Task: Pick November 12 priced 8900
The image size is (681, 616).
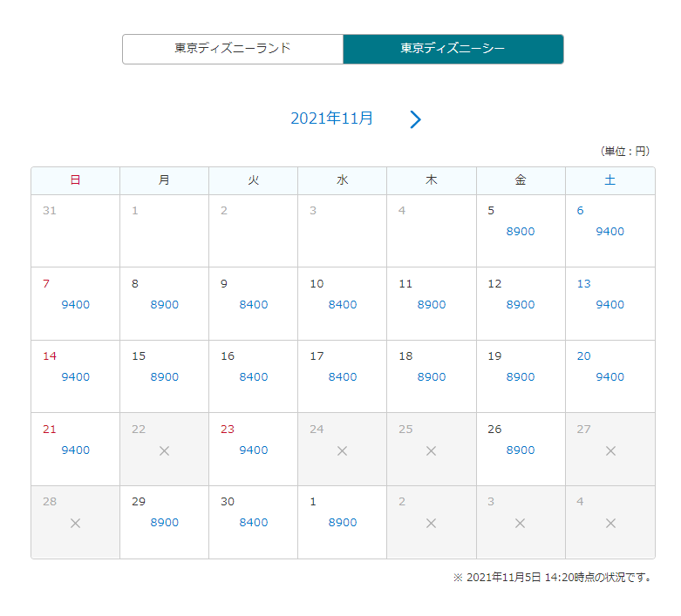Action: (x=521, y=304)
